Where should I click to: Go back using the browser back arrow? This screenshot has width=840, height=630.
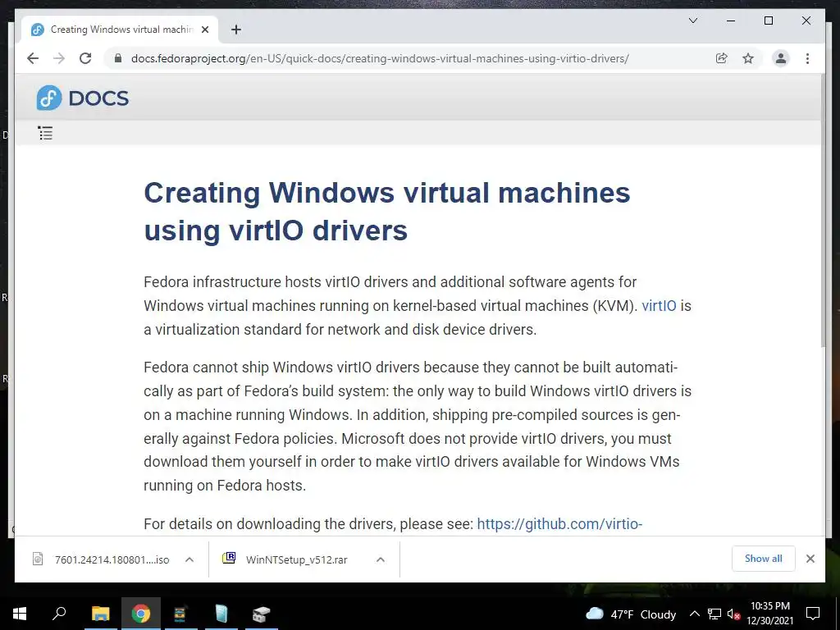pyautogui.click(x=33, y=58)
